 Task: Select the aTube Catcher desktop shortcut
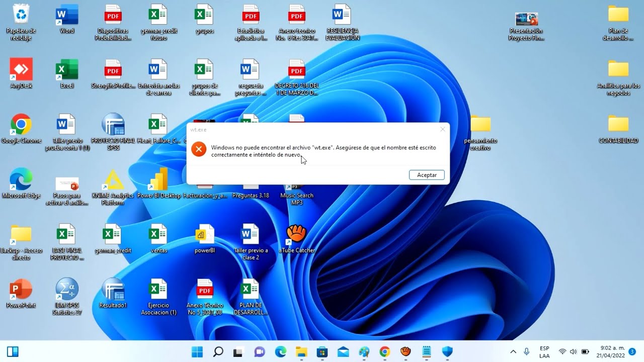tap(297, 238)
